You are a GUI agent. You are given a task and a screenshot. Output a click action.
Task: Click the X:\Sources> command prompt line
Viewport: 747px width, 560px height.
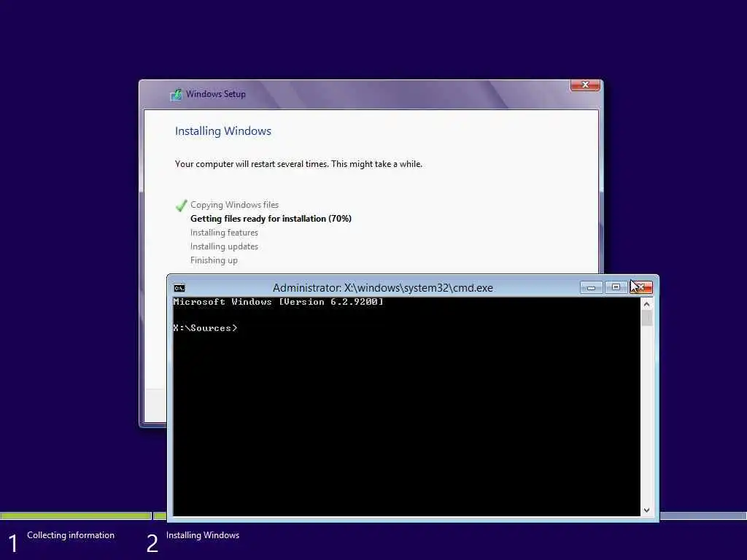pyautogui.click(x=205, y=328)
